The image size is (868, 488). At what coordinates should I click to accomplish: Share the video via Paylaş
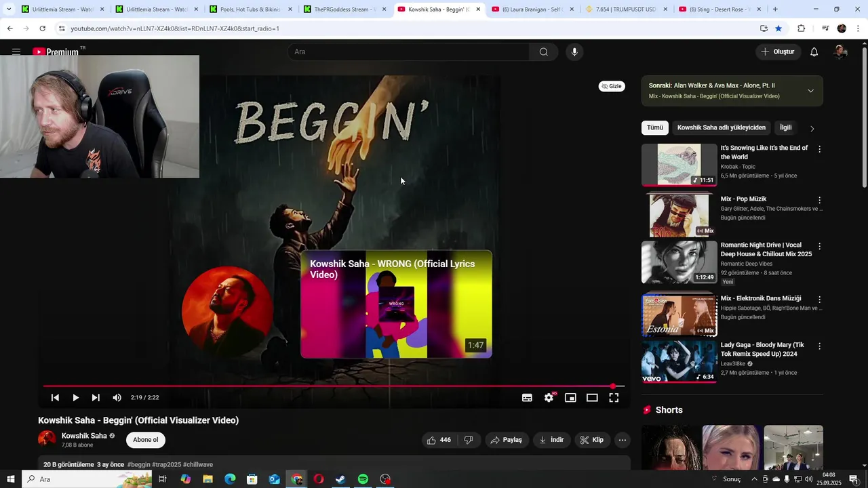(x=507, y=440)
